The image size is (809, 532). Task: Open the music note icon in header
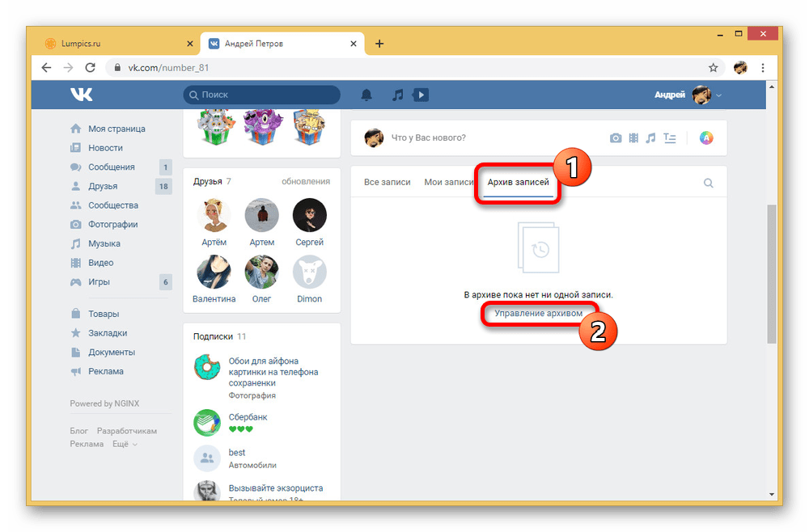pyautogui.click(x=397, y=95)
